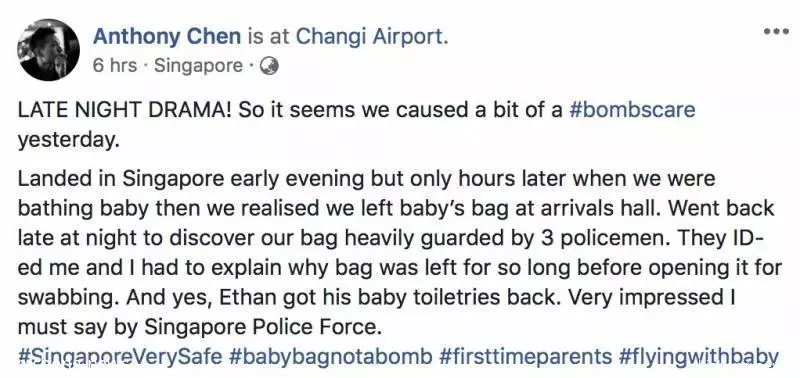The image size is (800, 378).
Task: Open the #flyingwithbaby hashtag
Action: click(698, 357)
